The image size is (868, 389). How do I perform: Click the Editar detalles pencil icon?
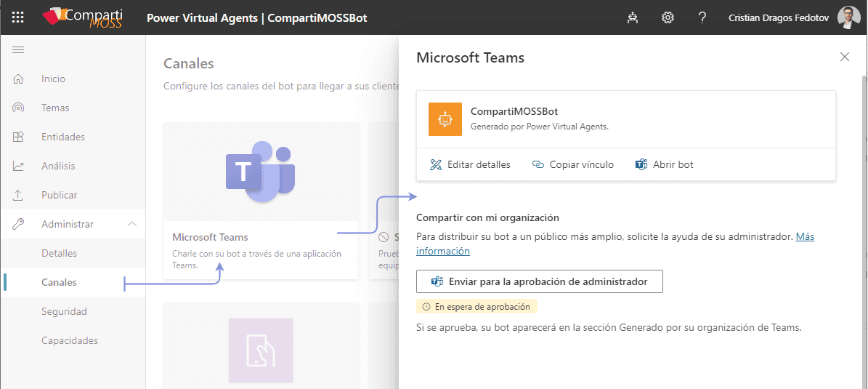click(x=437, y=164)
